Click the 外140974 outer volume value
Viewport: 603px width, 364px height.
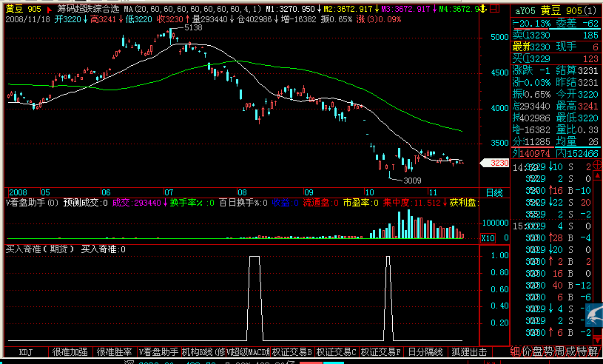(532, 153)
